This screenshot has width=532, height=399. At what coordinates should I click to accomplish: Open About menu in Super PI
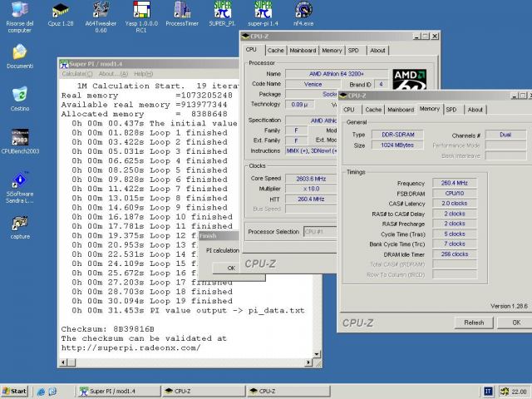[113, 74]
